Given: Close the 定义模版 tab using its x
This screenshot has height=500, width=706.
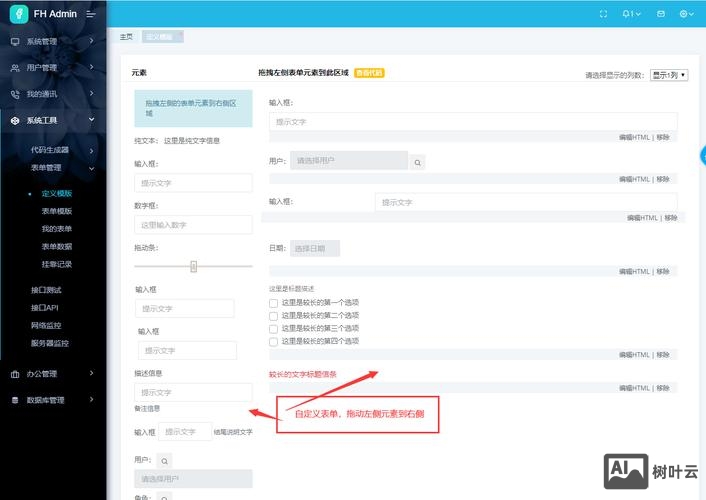Looking at the screenshot, I should click(179, 35).
